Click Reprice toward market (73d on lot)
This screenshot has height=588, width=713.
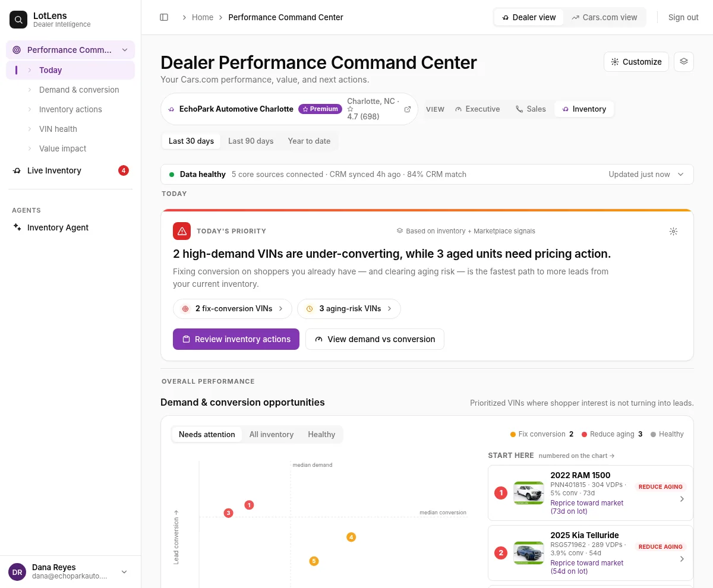pos(587,507)
